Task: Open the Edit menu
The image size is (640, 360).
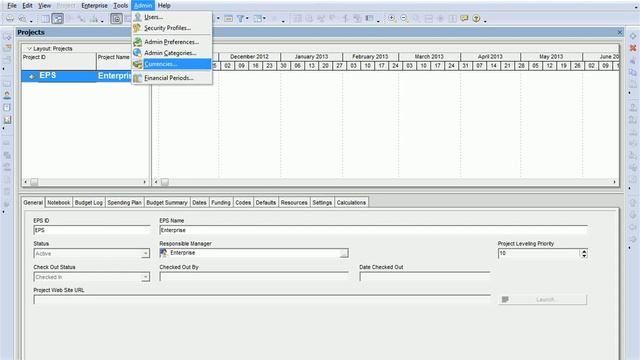Action: [x=27, y=5]
